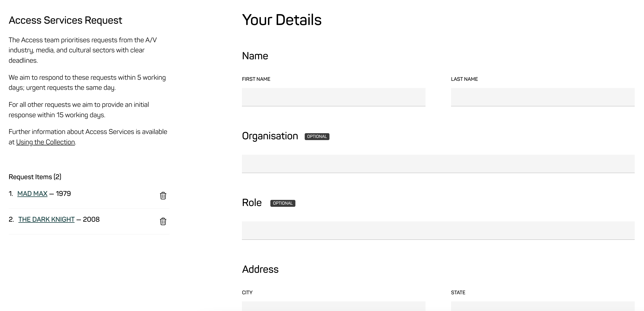The height and width of the screenshot is (311, 644).
Task: Remove MAD MAX from request items
Action: point(163,196)
